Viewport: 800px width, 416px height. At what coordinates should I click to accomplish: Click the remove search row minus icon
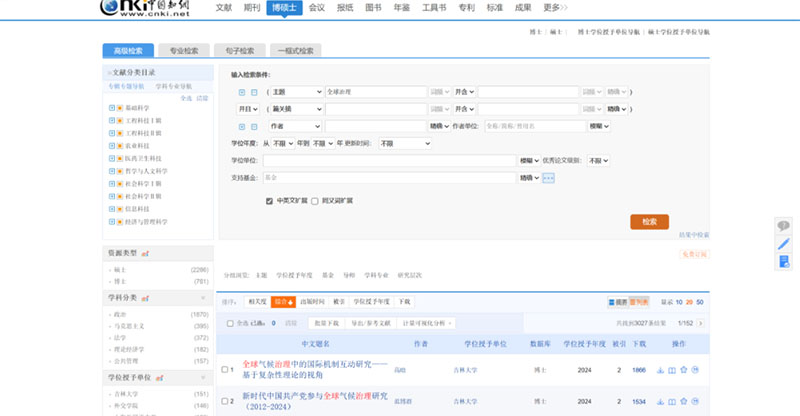pos(254,92)
